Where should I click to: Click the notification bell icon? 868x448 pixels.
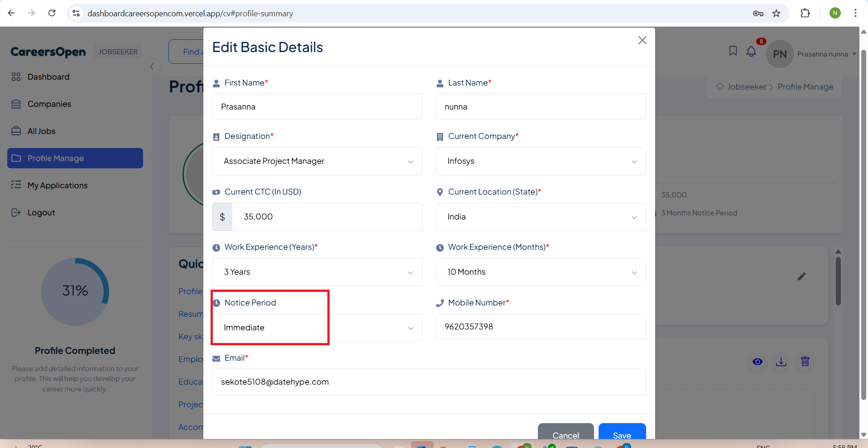tap(751, 52)
